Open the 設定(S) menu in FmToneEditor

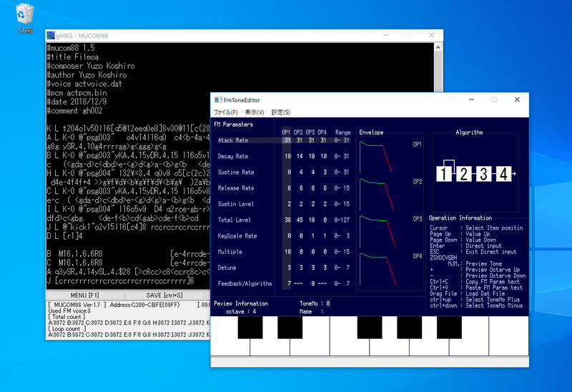pos(280,112)
